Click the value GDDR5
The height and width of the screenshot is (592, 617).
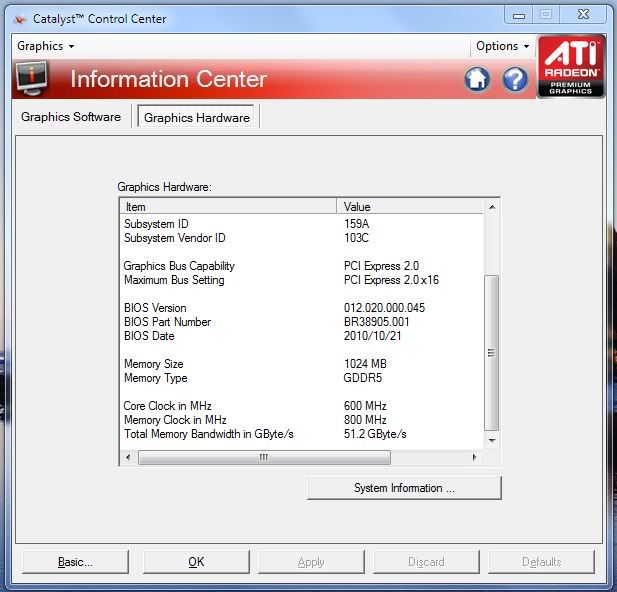pos(363,378)
